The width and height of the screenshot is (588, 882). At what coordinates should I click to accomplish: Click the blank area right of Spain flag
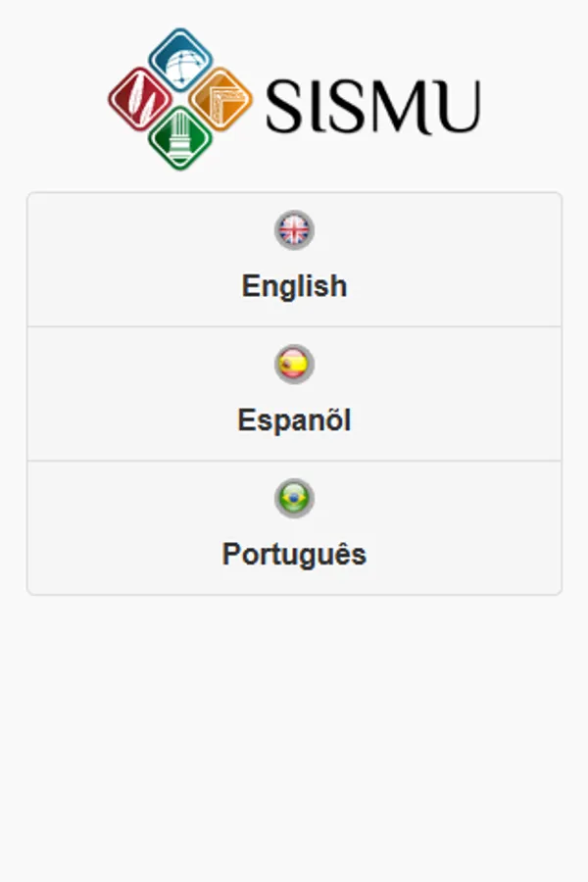(x=441, y=365)
